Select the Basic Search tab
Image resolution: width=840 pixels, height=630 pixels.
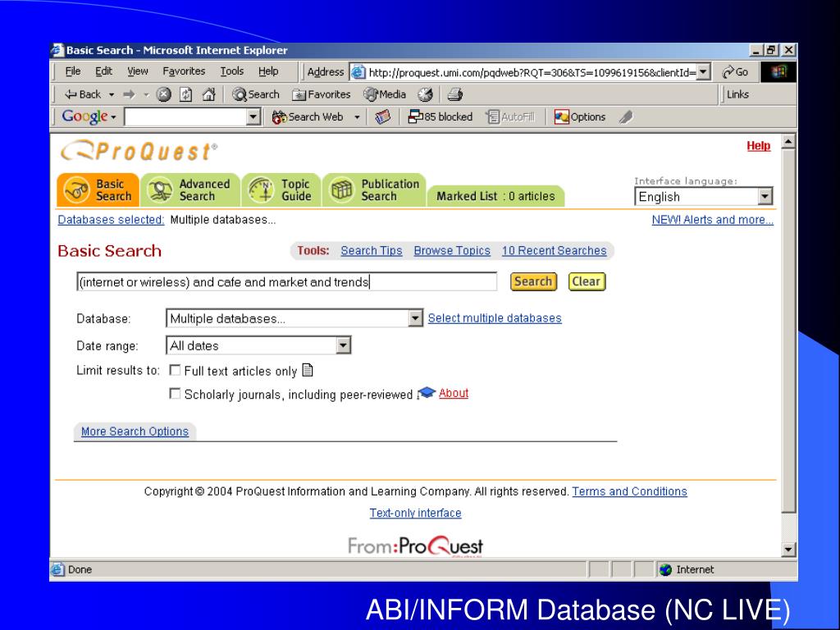(98, 190)
